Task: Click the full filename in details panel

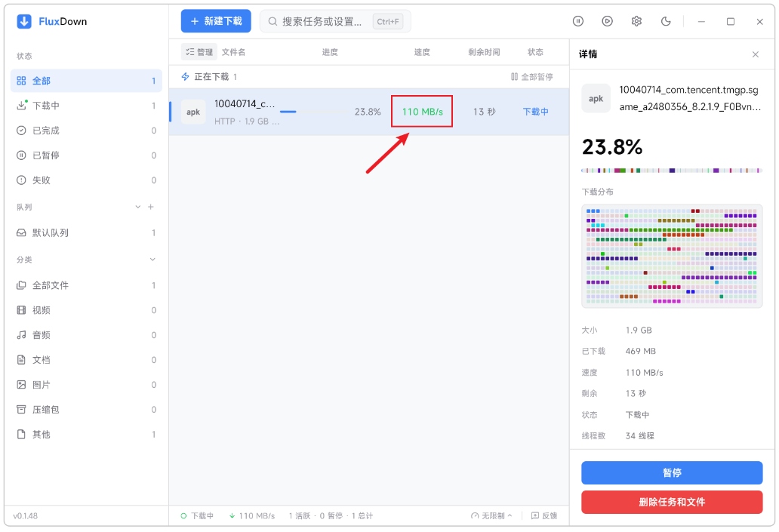Action: tap(690, 98)
